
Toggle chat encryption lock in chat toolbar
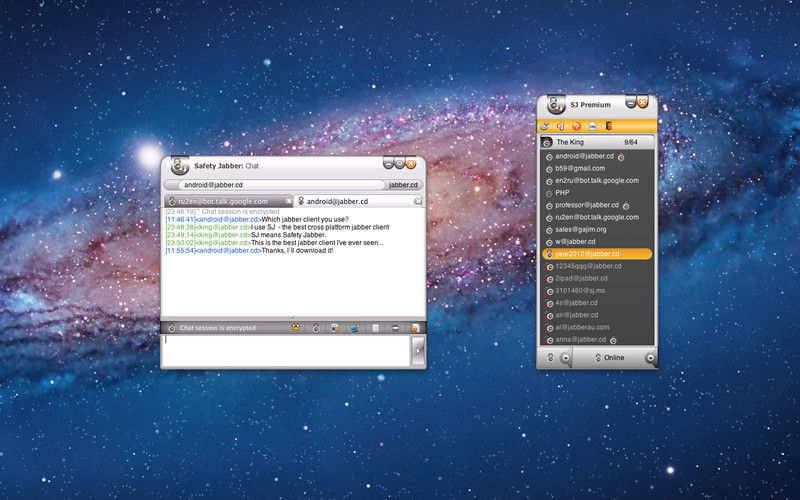tap(316, 328)
